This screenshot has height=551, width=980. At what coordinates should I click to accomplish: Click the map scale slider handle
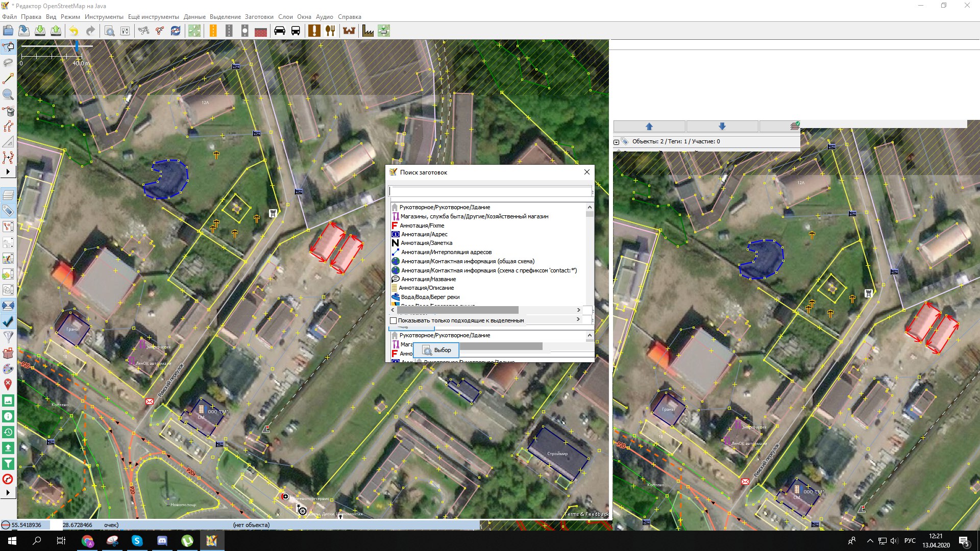[x=77, y=46]
